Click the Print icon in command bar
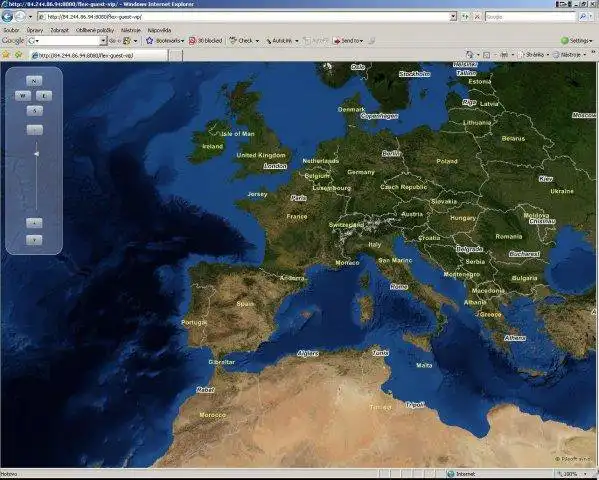599x480 pixels. click(x=504, y=55)
